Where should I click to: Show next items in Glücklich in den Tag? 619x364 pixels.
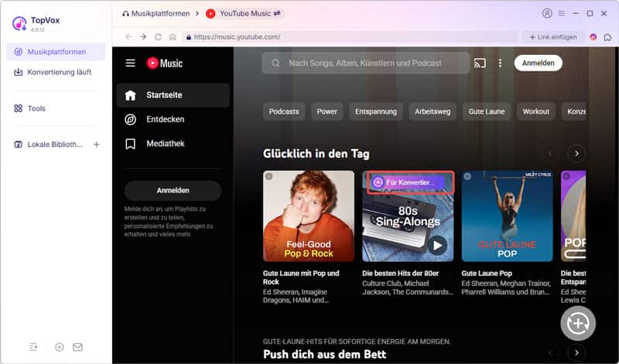pyautogui.click(x=576, y=154)
